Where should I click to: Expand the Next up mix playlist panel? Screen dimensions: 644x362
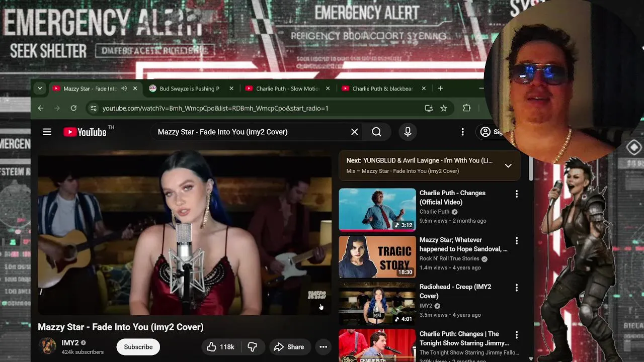508,165
